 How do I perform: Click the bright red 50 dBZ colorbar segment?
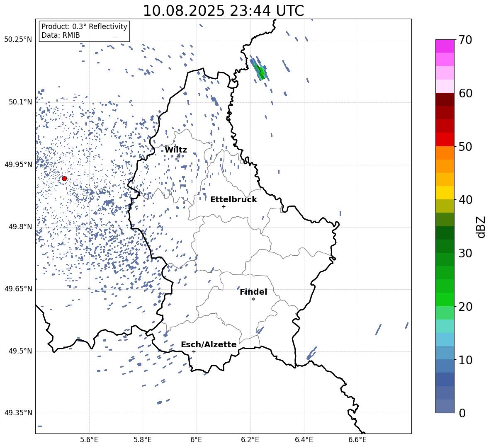click(x=445, y=140)
